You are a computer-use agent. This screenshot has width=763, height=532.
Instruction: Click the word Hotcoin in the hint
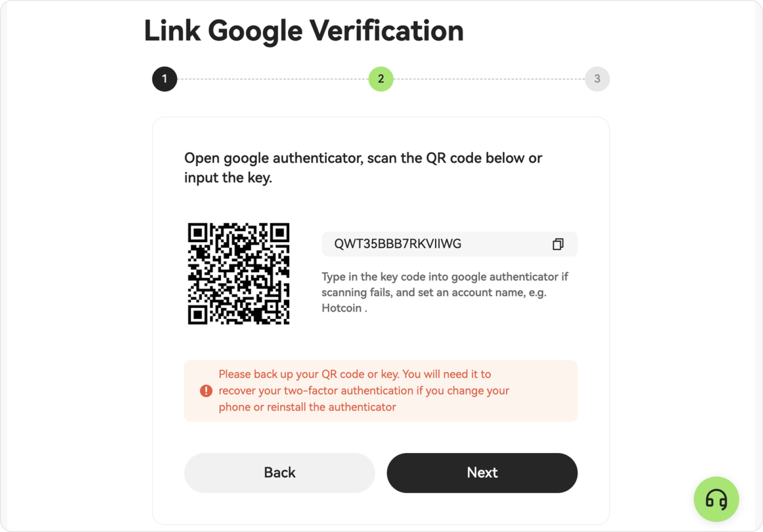(x=341, y=308)
